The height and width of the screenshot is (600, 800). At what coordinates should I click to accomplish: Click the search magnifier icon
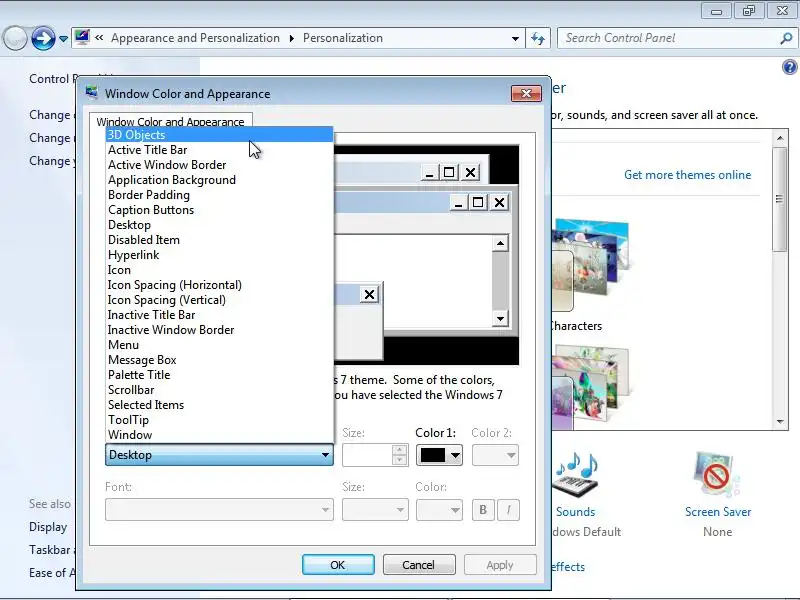coord(786,38)
